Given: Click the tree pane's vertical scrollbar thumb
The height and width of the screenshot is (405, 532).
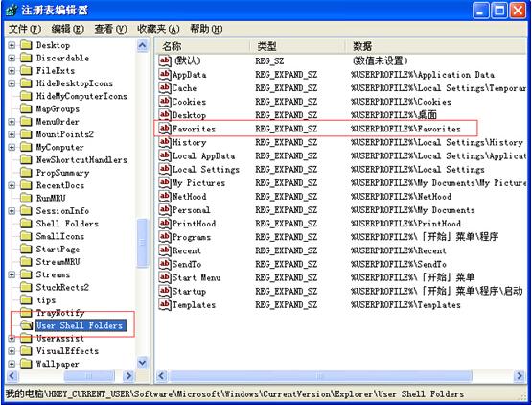Looking at the screenshot, I should (x=143, y=243).
